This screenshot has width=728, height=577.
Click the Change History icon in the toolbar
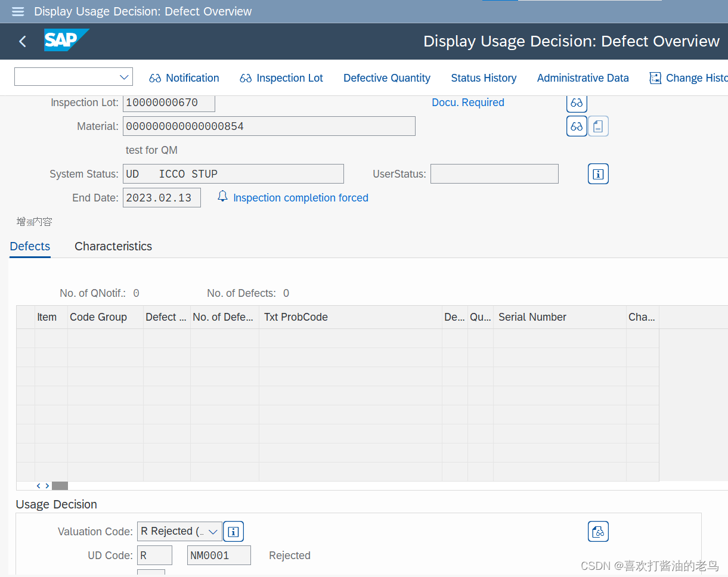(x=655, y=77)
